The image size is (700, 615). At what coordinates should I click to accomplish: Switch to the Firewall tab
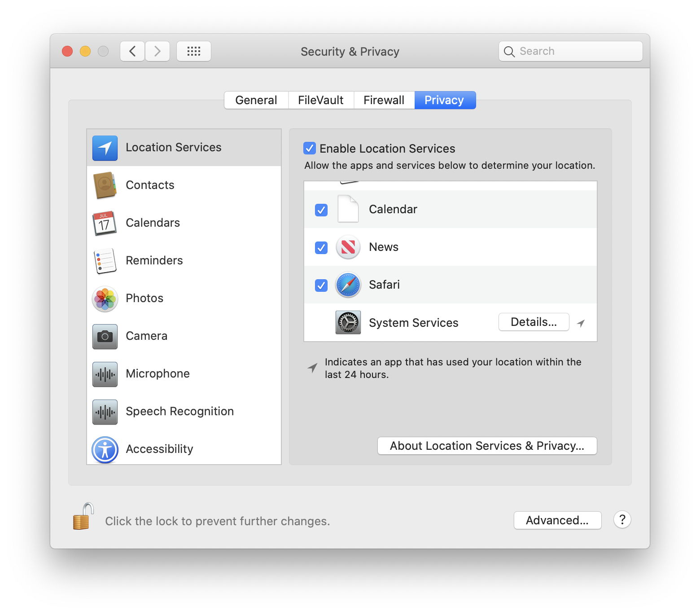coord(384,100)
